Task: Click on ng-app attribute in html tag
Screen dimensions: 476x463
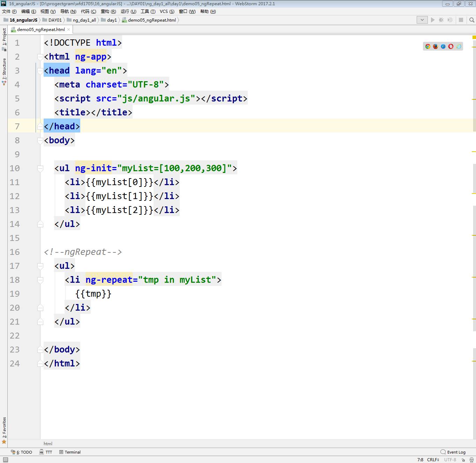Action: 91,56
